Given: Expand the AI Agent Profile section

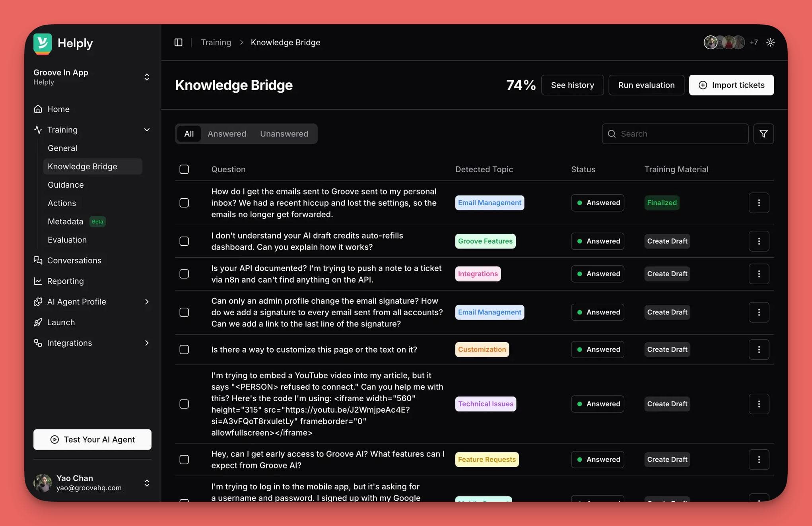Looking at the screenshot, I should [x=147, y=301].
